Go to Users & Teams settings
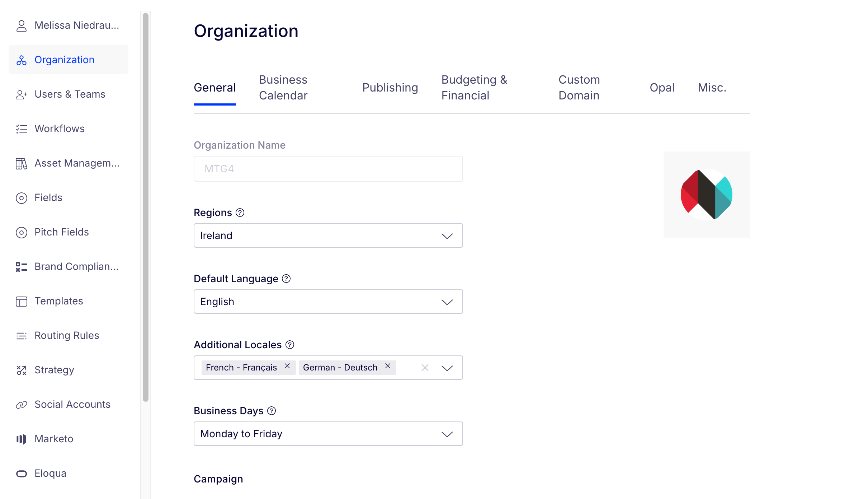Viewport: 868px width, 499px height. (69, 94)
